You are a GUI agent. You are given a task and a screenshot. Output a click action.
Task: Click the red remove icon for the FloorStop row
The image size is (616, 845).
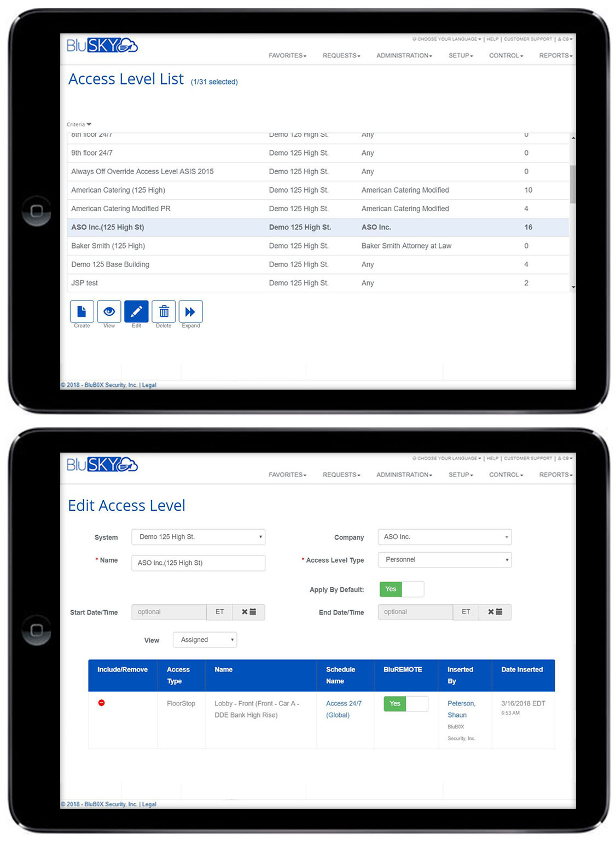(x=102, y=703)
